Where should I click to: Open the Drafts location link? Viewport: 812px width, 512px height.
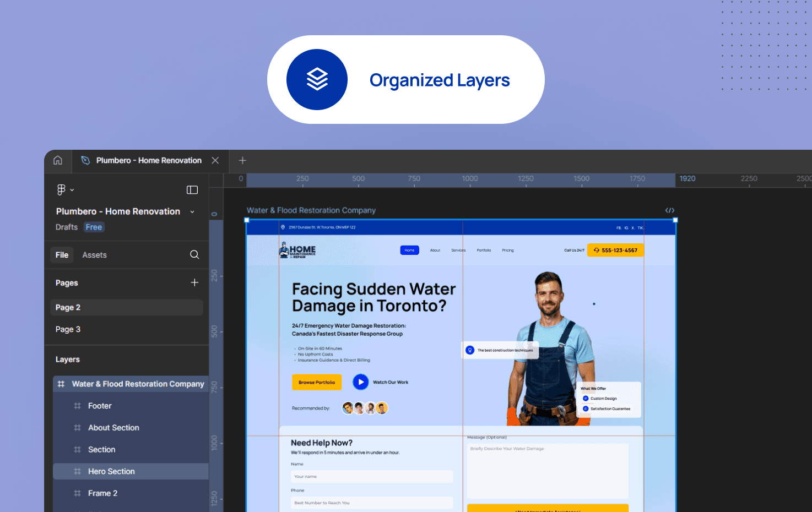pyautogui.click(x=67, y=227)
